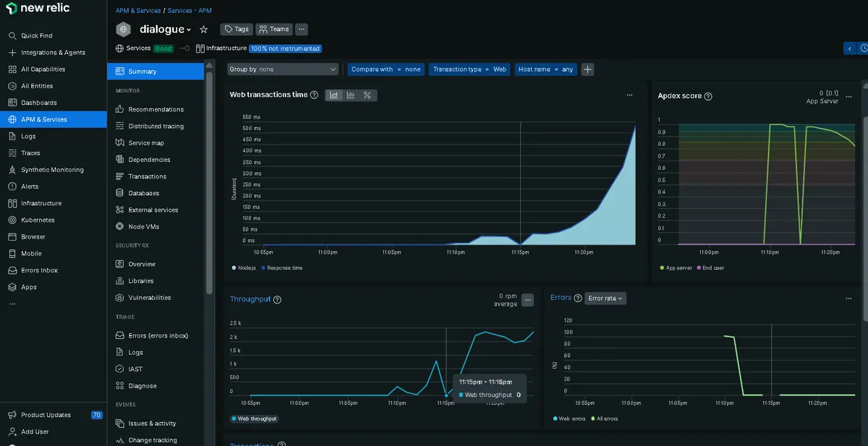Open Synthetic Monitoring
Screen dimensions: 868x446
[54, 170]
